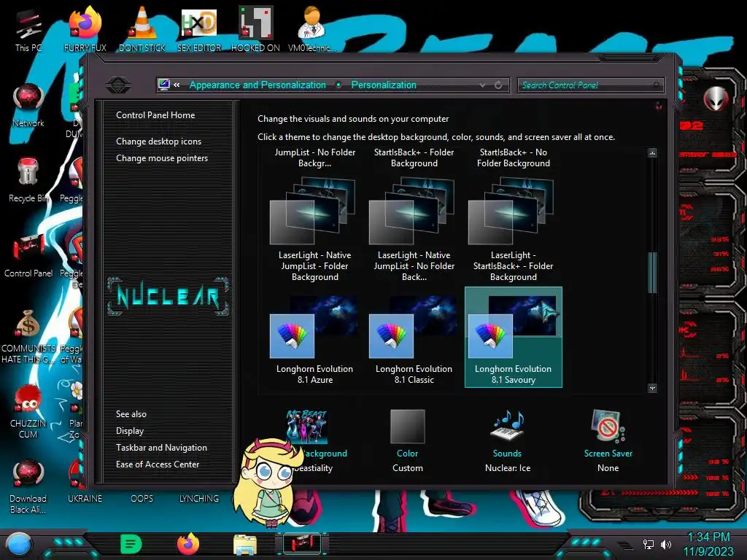Open Control Panel Home link
The height and width of the screenshot is (560, 747).
pyautogui.click(x=155, y=114)
